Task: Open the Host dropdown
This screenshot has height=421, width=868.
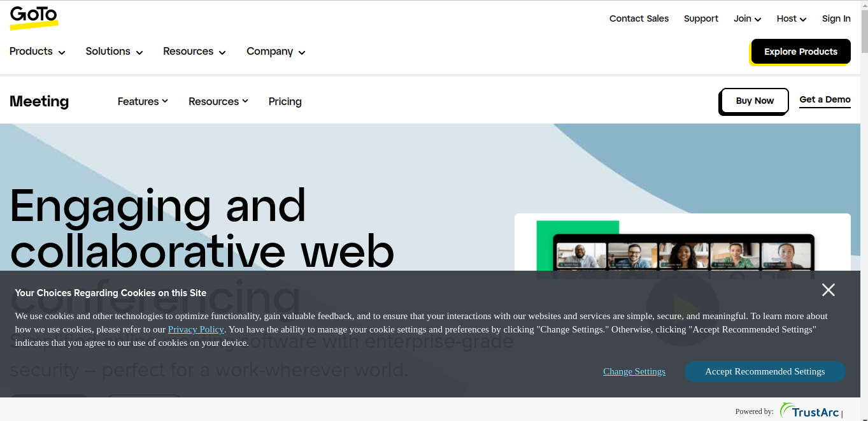Action: [x=792, y=18]
